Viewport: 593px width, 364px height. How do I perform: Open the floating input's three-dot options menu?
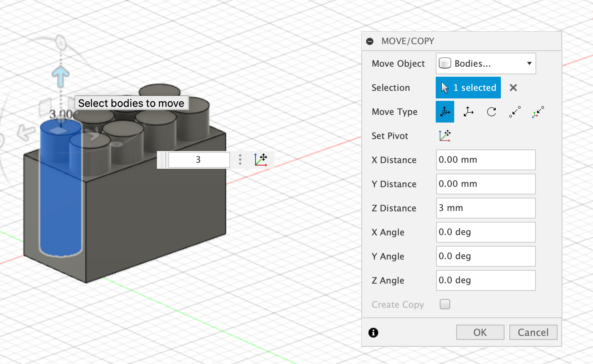pyautogui.click(x=240, y=160)
